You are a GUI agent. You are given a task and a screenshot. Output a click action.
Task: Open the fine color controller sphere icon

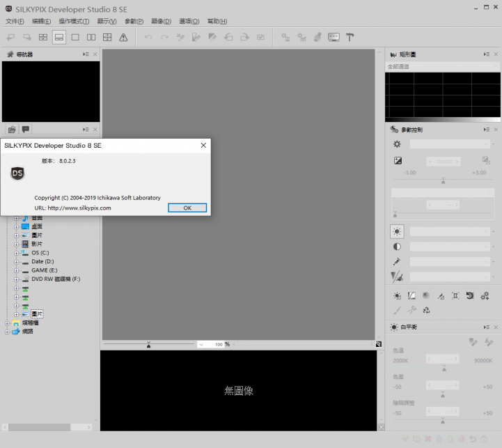[x=426, y=295]
